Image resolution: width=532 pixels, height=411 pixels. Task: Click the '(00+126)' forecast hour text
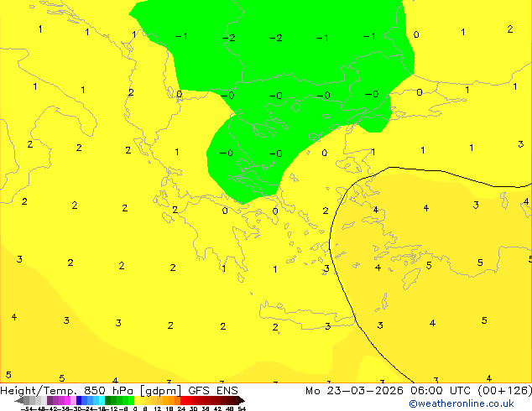coord(505,391)
